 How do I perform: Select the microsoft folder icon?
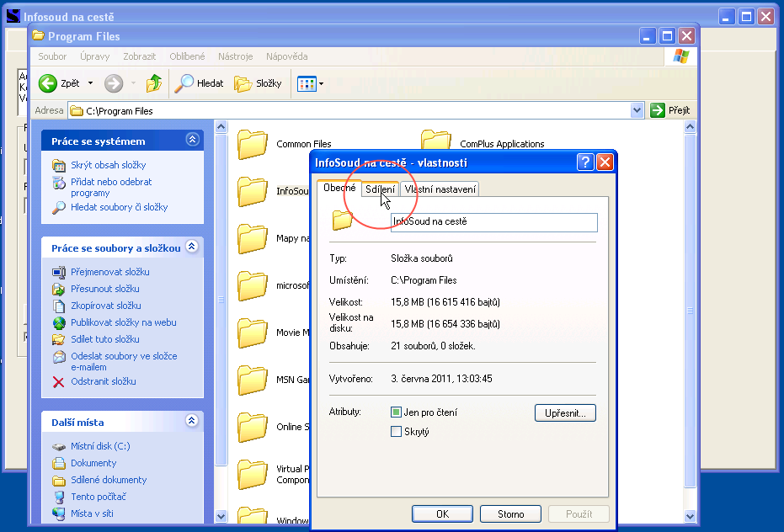[253, 285]
